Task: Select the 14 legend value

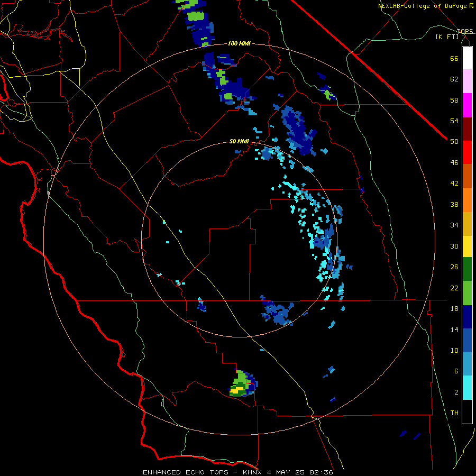Action: [454, 329]
